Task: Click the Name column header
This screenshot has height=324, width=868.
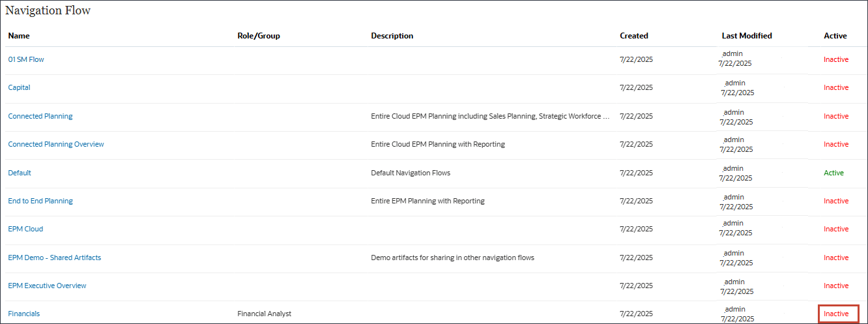Action: (19, 36)
